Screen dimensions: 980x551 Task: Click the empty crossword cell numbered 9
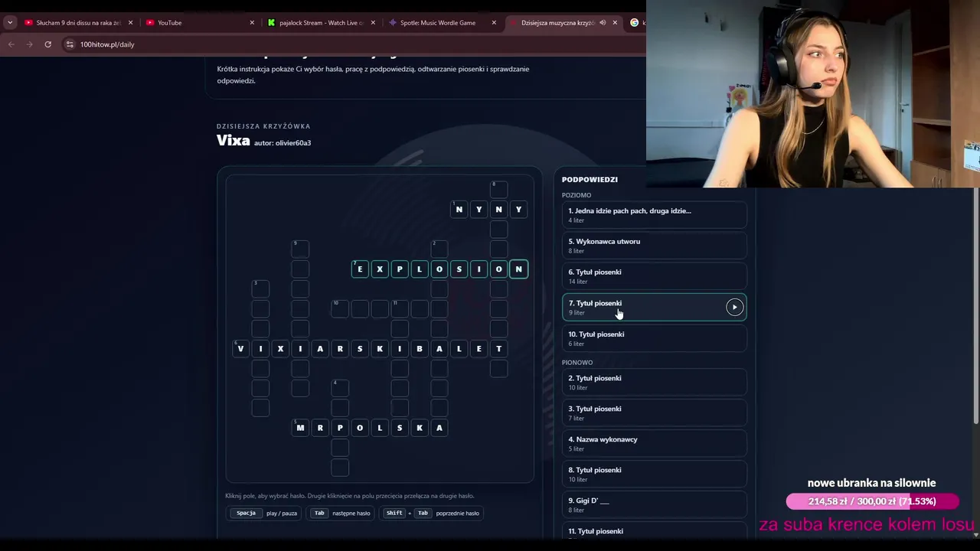coord(300,249)
